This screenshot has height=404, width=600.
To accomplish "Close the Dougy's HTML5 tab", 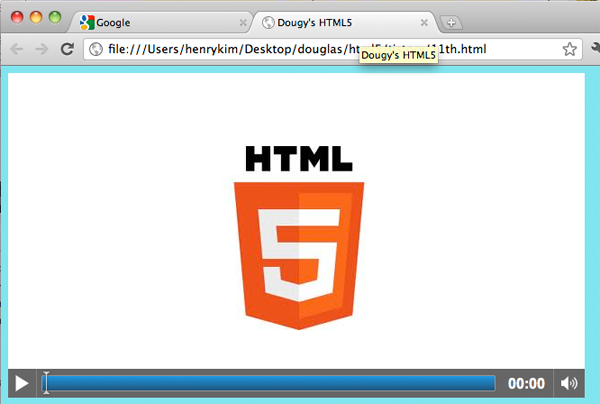I will [424, 23].
